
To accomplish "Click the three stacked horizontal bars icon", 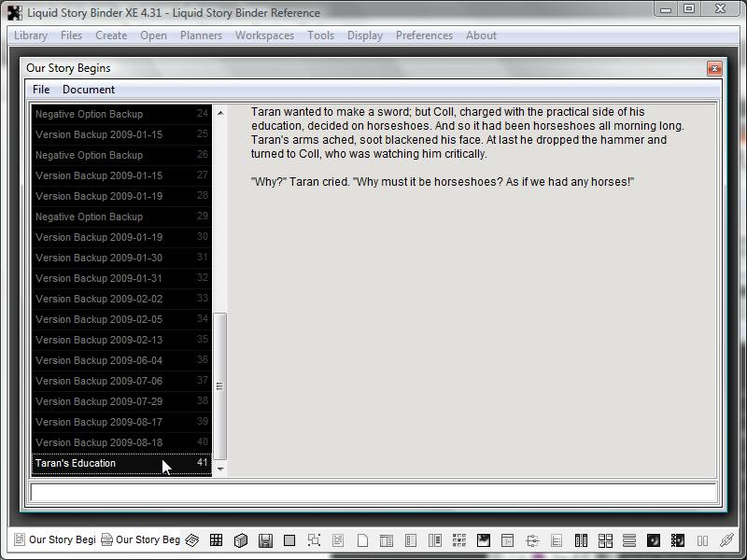I will [629, 540].
